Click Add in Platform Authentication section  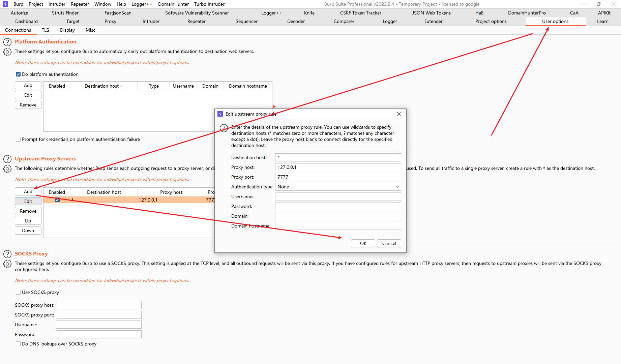[28, 85]
